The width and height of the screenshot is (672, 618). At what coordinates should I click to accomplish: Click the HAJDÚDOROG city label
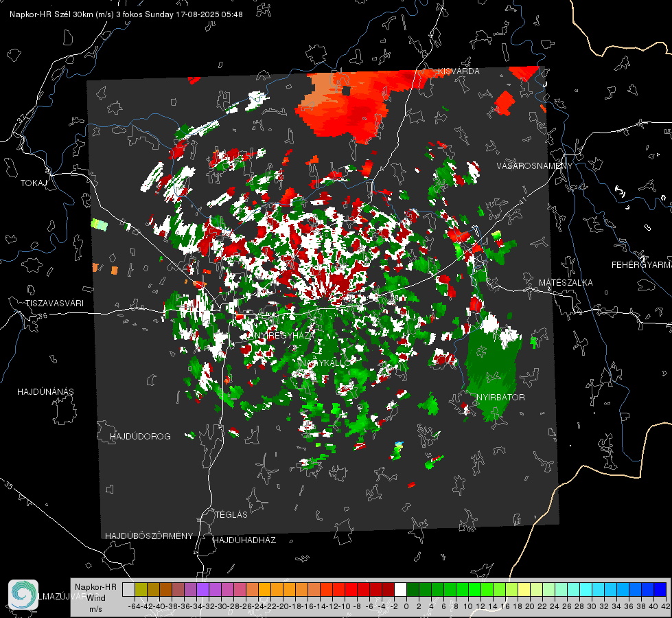pyautogui.click(x=140, y=437)
